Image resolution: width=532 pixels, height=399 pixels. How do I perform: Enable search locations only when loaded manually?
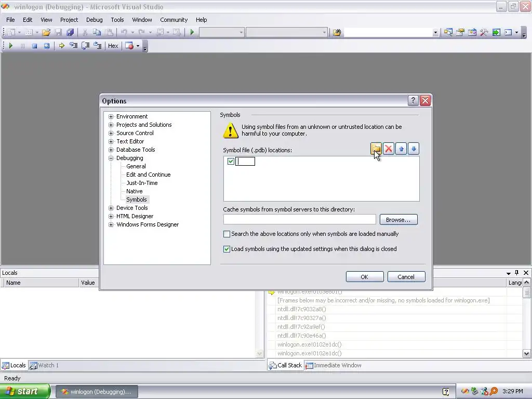(x=227, y=234)
